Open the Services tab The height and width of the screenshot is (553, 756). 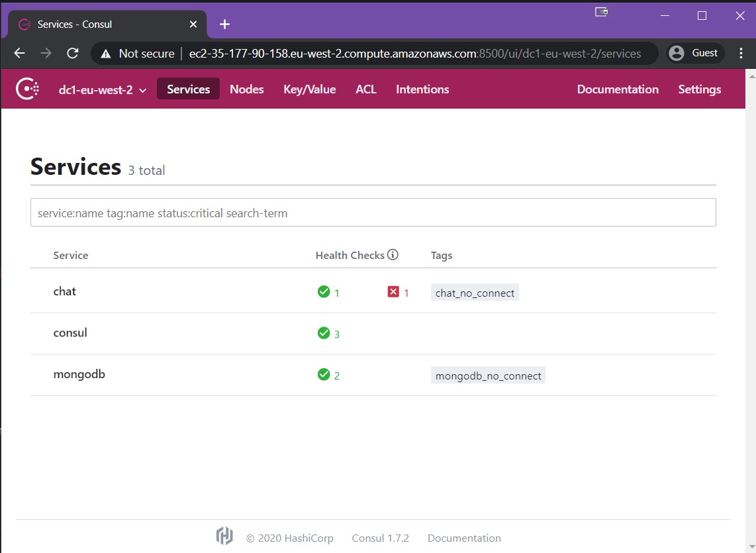(188, 89)
